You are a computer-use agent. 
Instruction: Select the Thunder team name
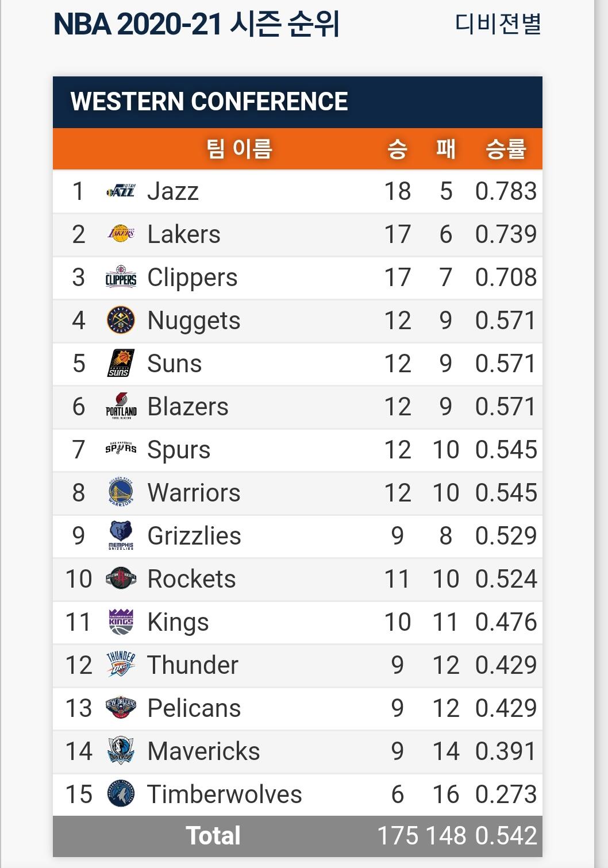(x=193, y=665)
